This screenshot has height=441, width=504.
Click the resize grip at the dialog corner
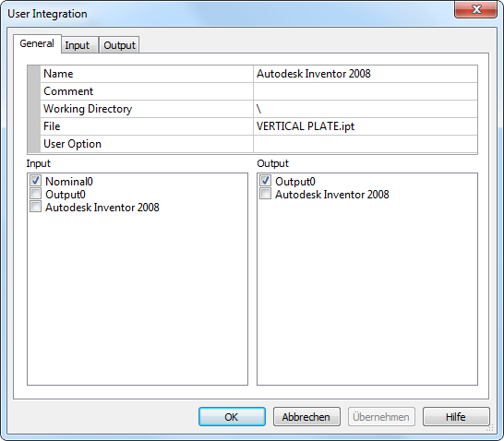[x=490, y=428]
